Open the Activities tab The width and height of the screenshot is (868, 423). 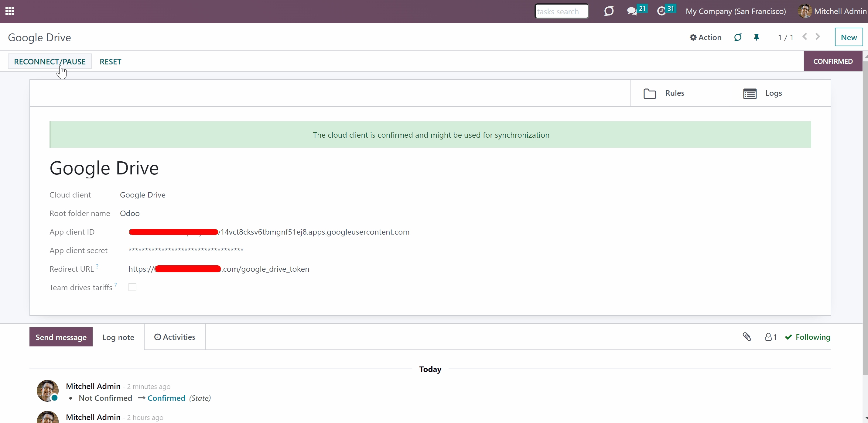point(175,337)
